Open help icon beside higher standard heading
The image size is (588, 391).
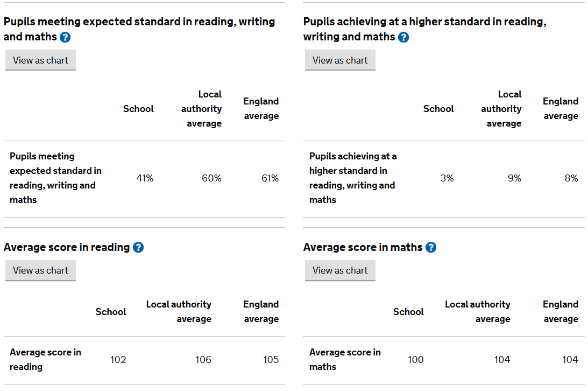[x=403, y=37]
